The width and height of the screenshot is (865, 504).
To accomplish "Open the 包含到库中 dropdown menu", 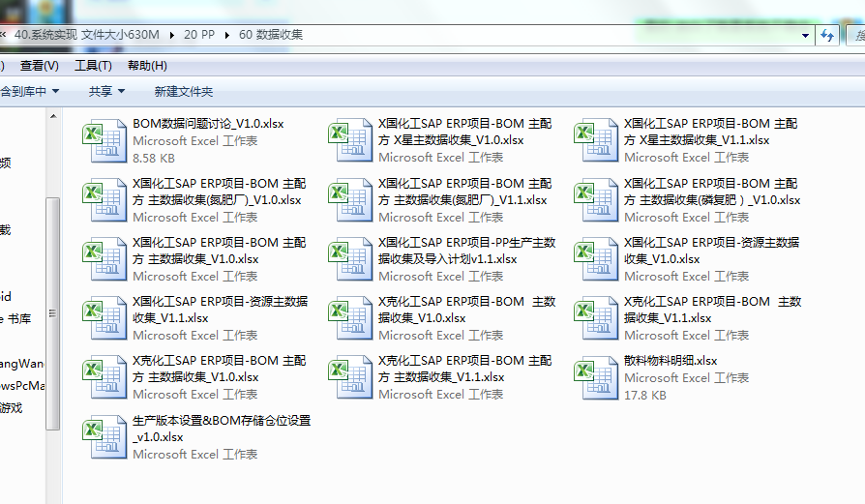I will click(x=29, y=91).
